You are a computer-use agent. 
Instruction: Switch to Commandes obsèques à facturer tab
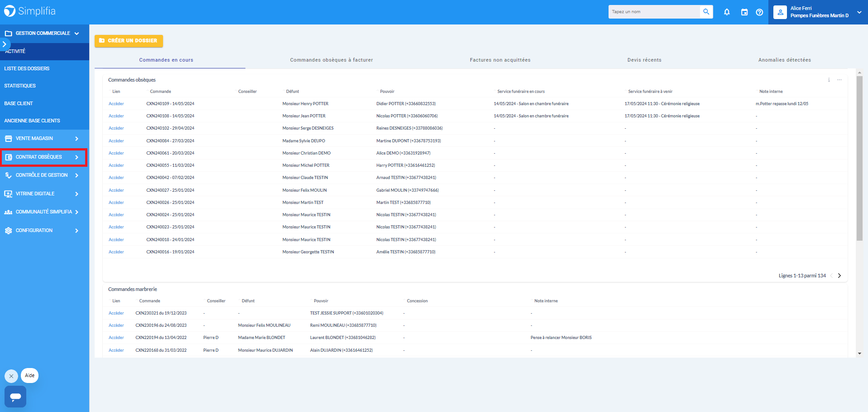331,60
